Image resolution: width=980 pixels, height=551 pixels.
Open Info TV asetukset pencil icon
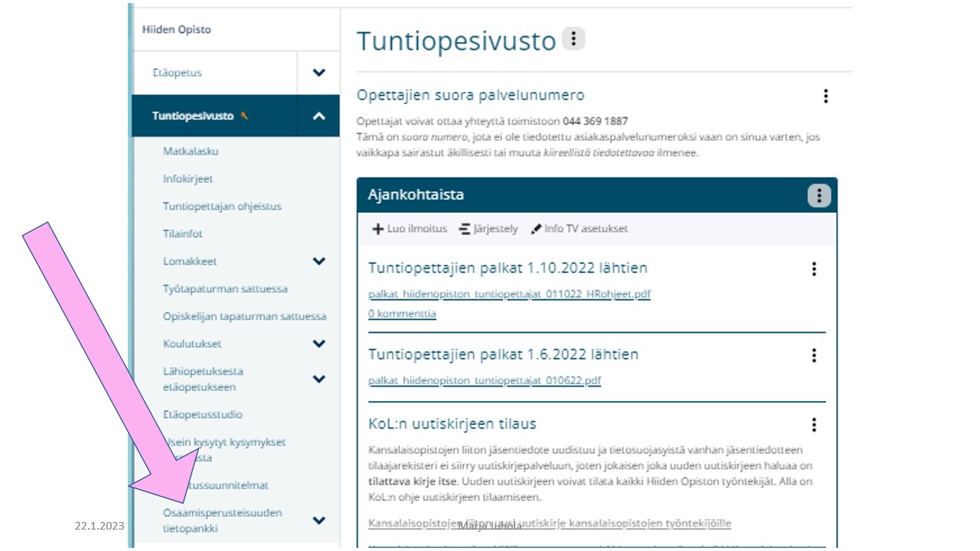pos(536,229)
